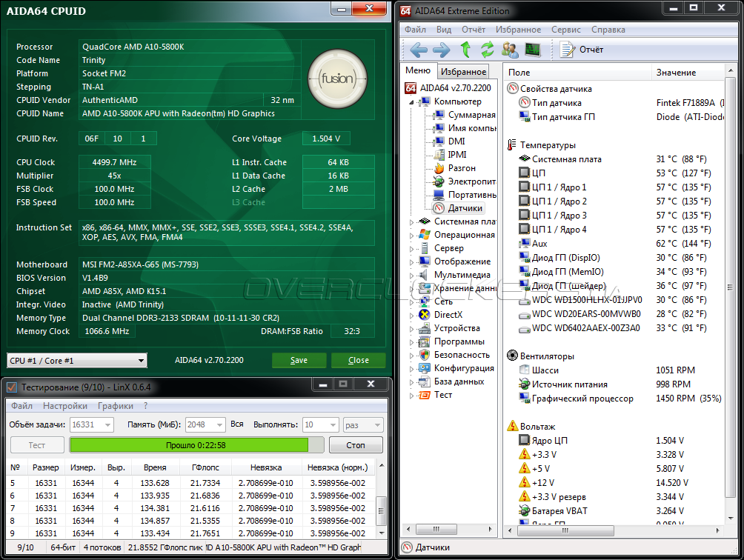This screenshot has height=560, width=744.
Task: Click the Save button in CPUID window
Action: coord(299,360)
